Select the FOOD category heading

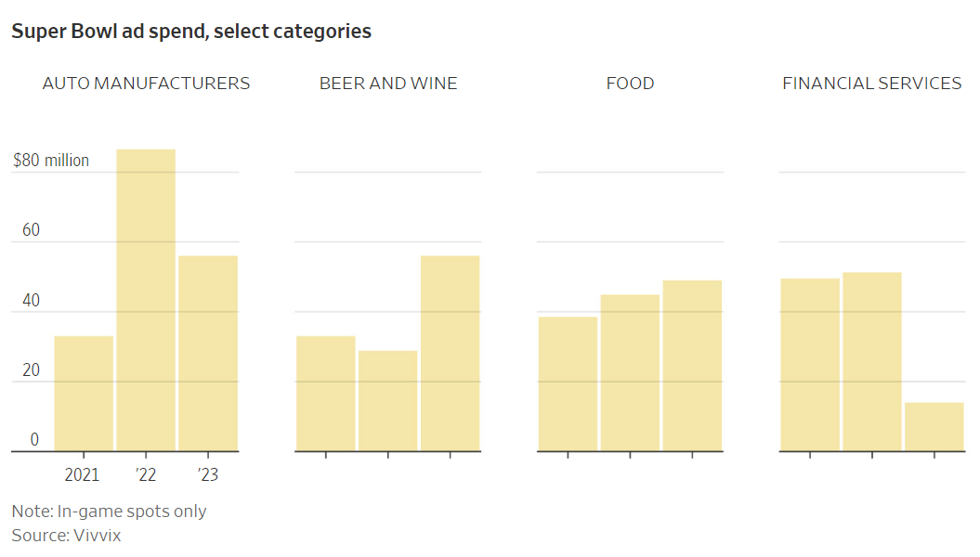[630, 84]
